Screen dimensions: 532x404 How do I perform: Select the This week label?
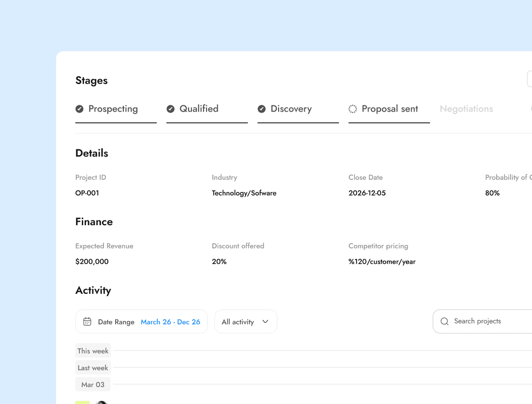[93, 351]
